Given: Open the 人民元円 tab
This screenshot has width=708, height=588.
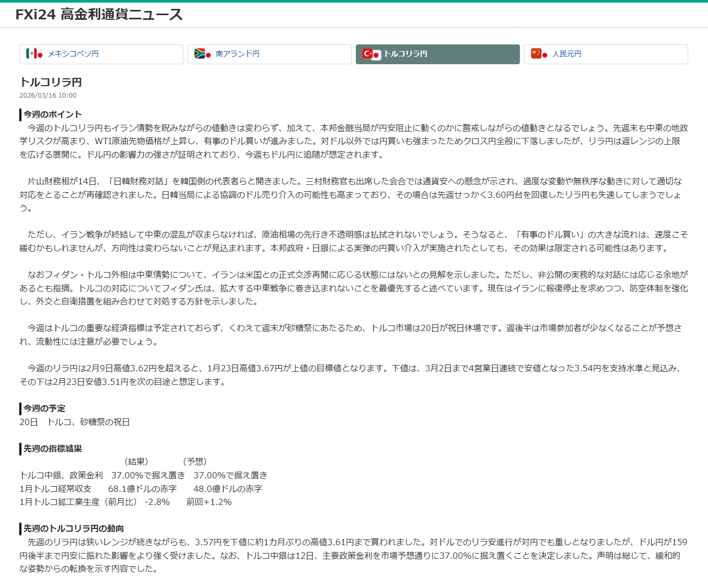Looking at the screenshot, I should pos(606,54).
